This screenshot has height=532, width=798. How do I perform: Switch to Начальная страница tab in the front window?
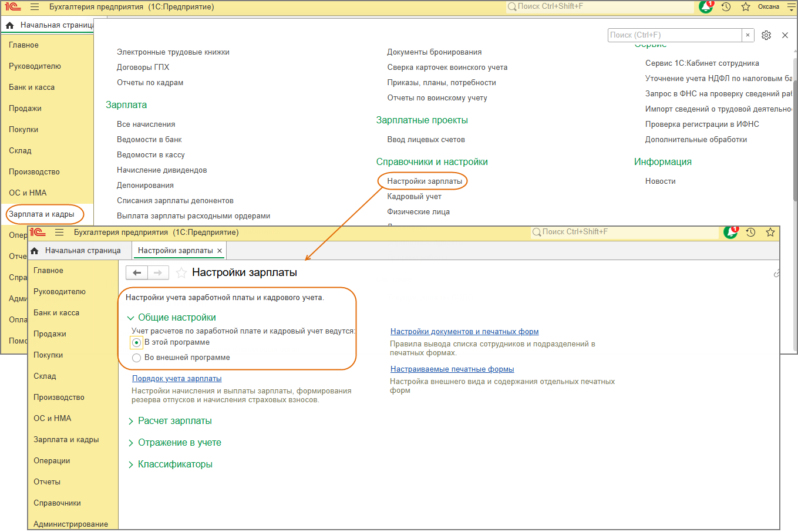click(x=83, y=251)
